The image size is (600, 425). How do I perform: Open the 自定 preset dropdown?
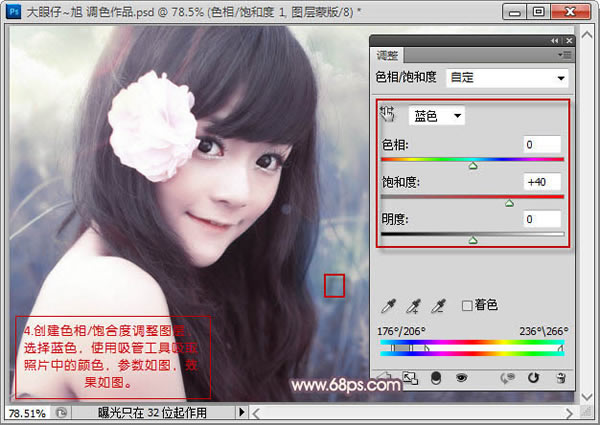click(507, 78)
